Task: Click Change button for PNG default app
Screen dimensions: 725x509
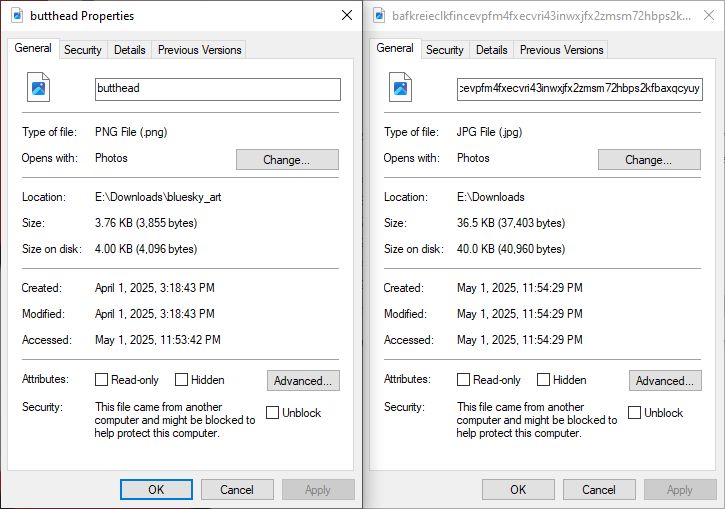Action: 287,160
